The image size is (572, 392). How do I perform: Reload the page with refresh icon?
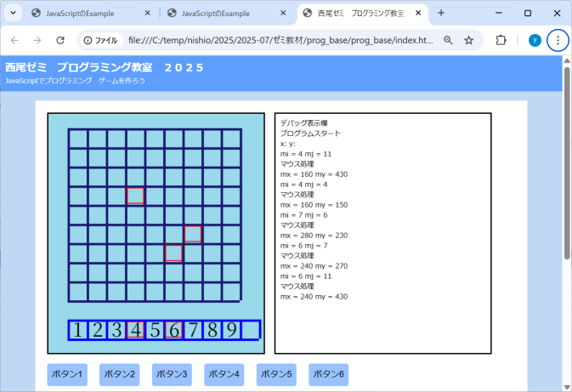pyautogui.click(x=60, y=40)
